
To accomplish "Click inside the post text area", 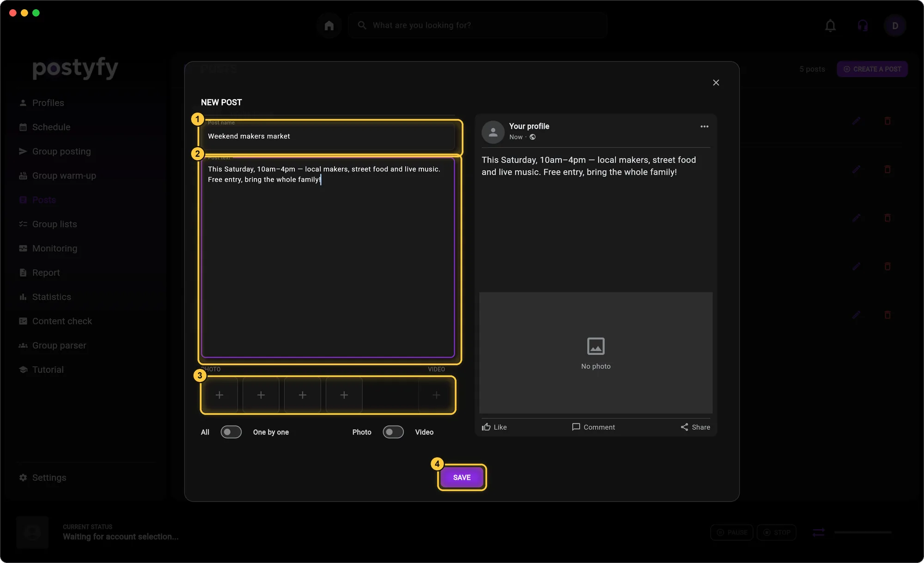I will coord(328,257).
